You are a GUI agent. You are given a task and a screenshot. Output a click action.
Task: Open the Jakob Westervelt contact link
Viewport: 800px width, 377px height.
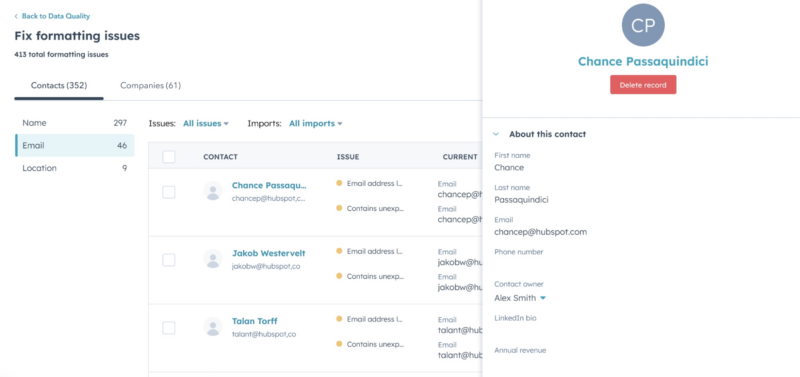[x=268, y=253]
